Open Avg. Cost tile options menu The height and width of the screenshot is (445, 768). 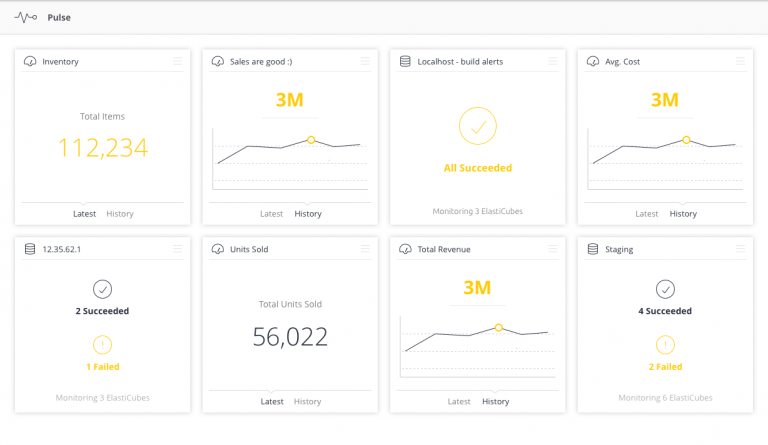[740, 61]
